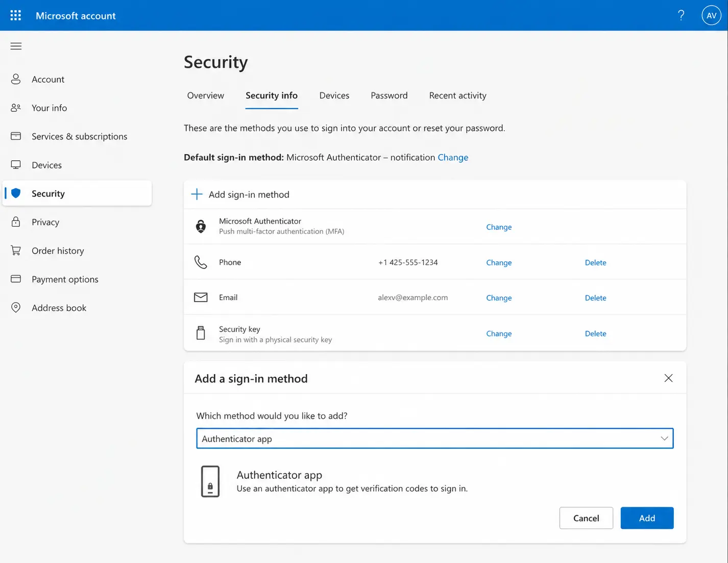Click the plus icon for Add sign-in method

click(197, 194)
